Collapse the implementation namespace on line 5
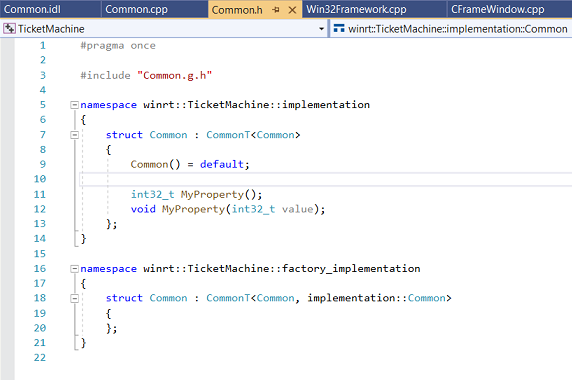This screenshot has width=572, height=380. 74,105
